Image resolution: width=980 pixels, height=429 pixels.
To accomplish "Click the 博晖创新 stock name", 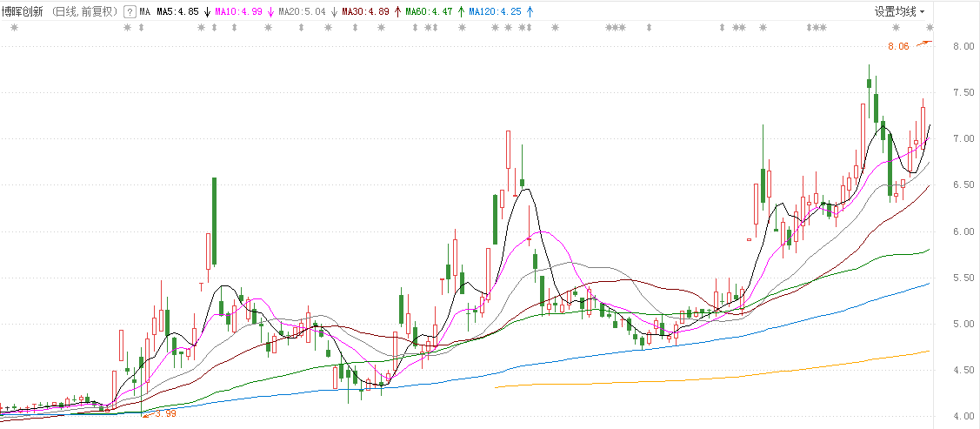I will (23, 12).
